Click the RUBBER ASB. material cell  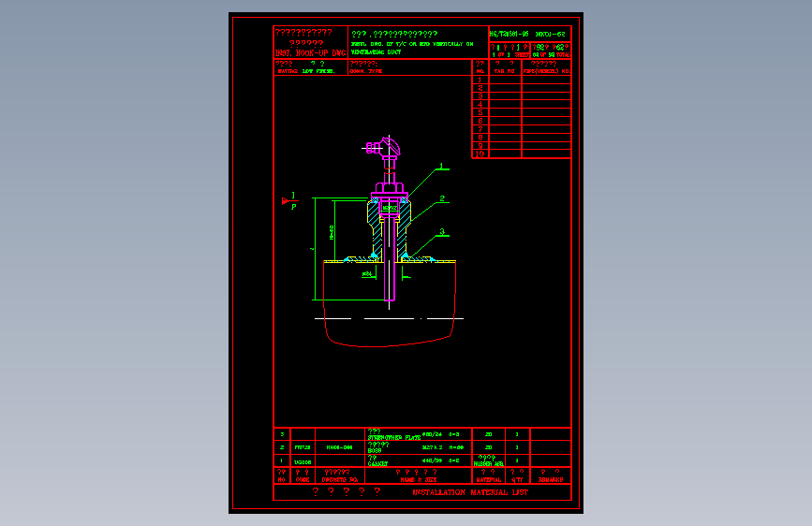(488, 464)
